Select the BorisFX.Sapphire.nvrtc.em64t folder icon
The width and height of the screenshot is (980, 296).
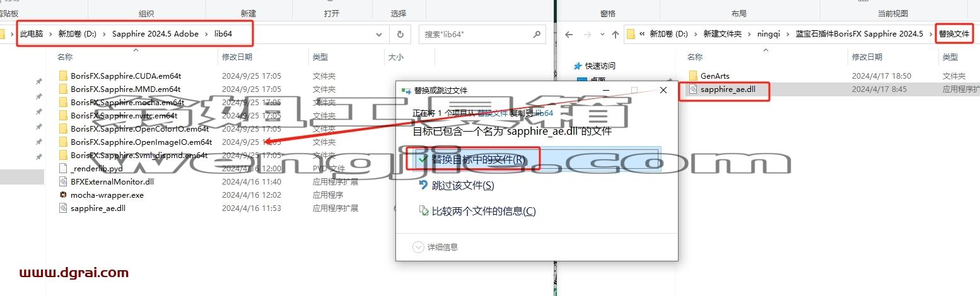click(x=62, y=115)
